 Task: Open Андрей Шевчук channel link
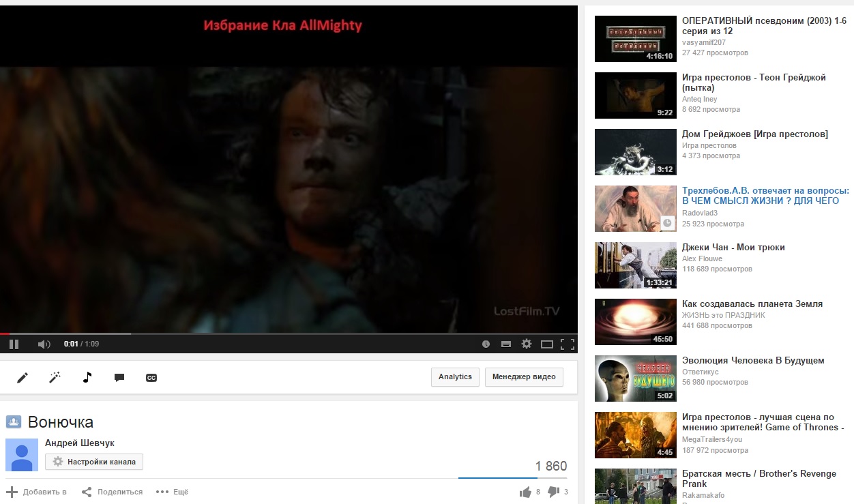tap(80, 443)
